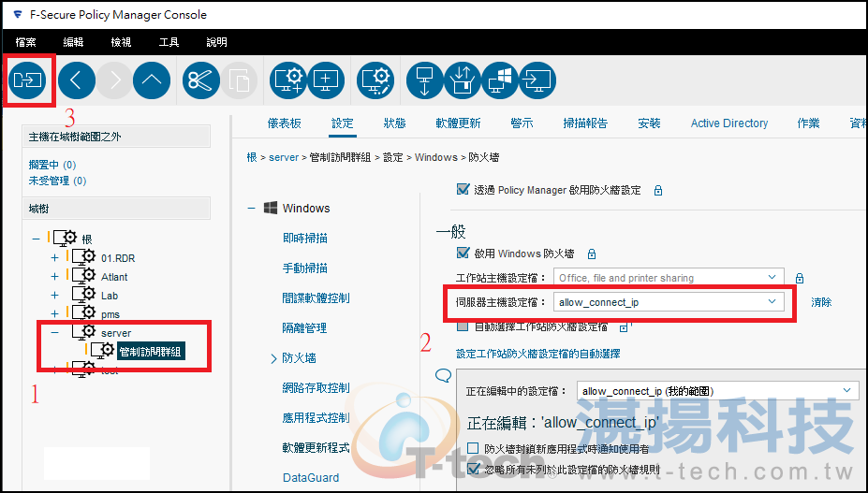Click server in the breadcrumb path
Screen dimensions: 868x493
(x=284, y=157)
